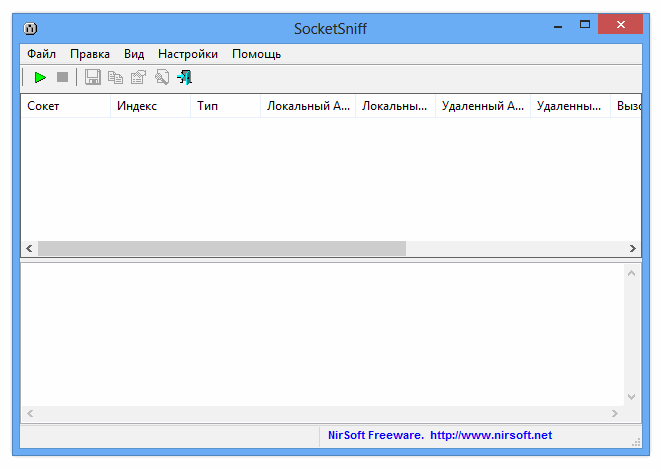Screen dimensions: 661x470
Task: Sort by the Тип column header
Action: [226, 106]
